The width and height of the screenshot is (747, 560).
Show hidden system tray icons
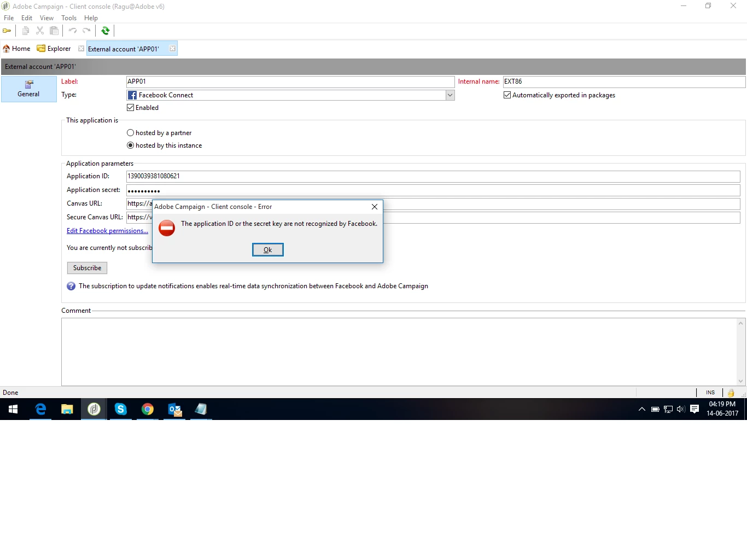point(642,409)
